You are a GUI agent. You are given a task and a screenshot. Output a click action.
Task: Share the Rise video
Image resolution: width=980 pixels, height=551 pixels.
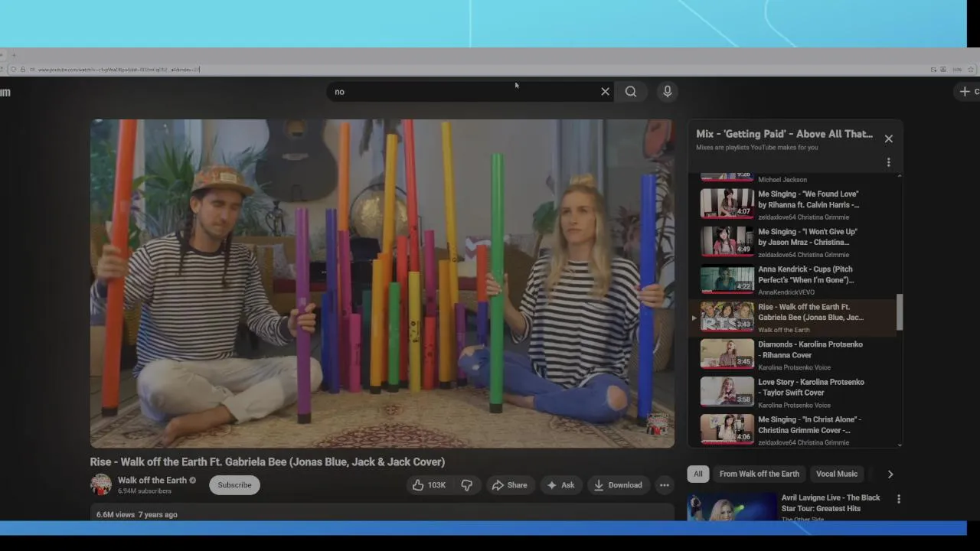pyautogui.click(x=509, y=485)
